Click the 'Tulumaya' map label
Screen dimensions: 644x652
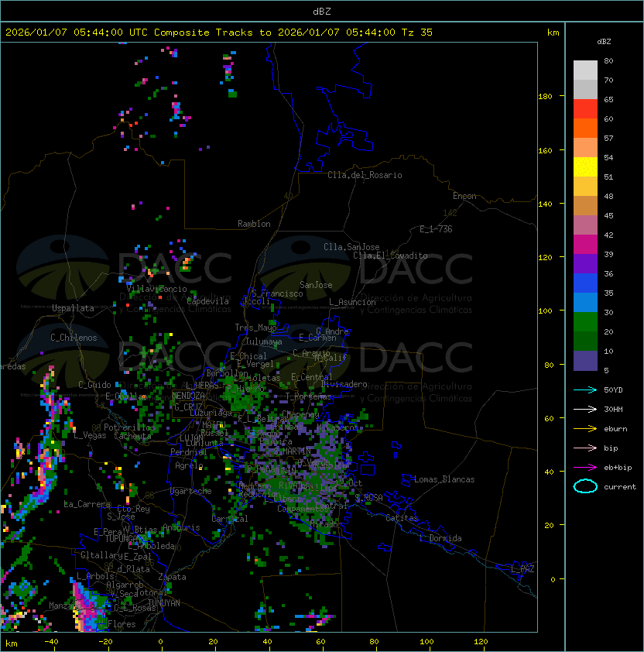(264, 341)
